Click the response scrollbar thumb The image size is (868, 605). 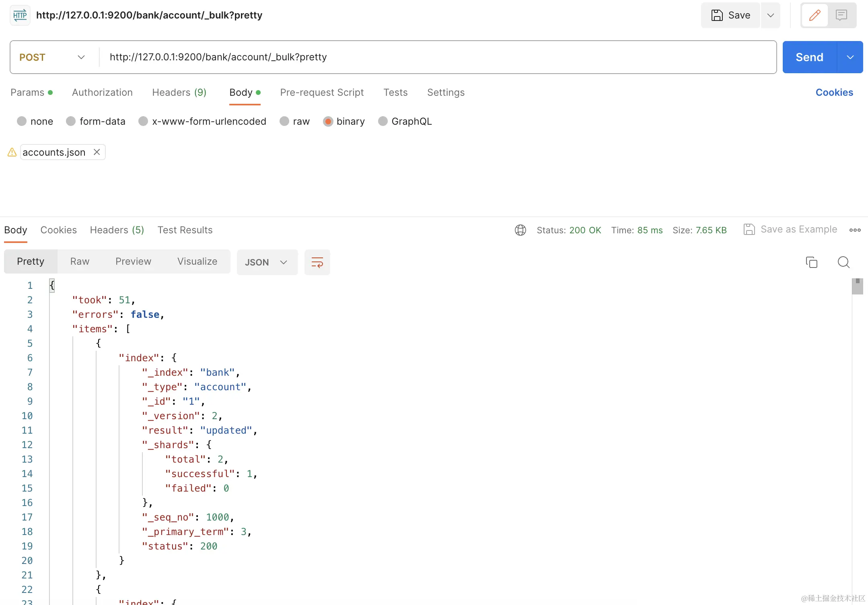[857, 287]
